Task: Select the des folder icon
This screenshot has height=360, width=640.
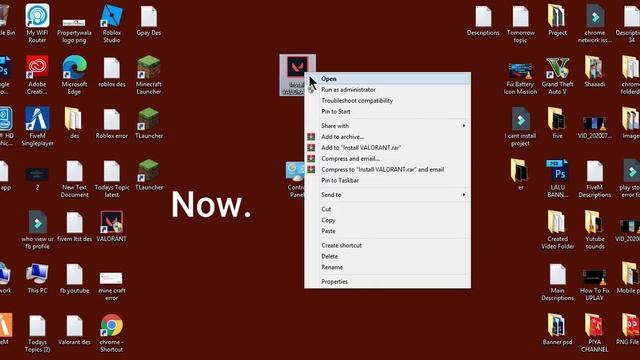Action: coord(74,119)
